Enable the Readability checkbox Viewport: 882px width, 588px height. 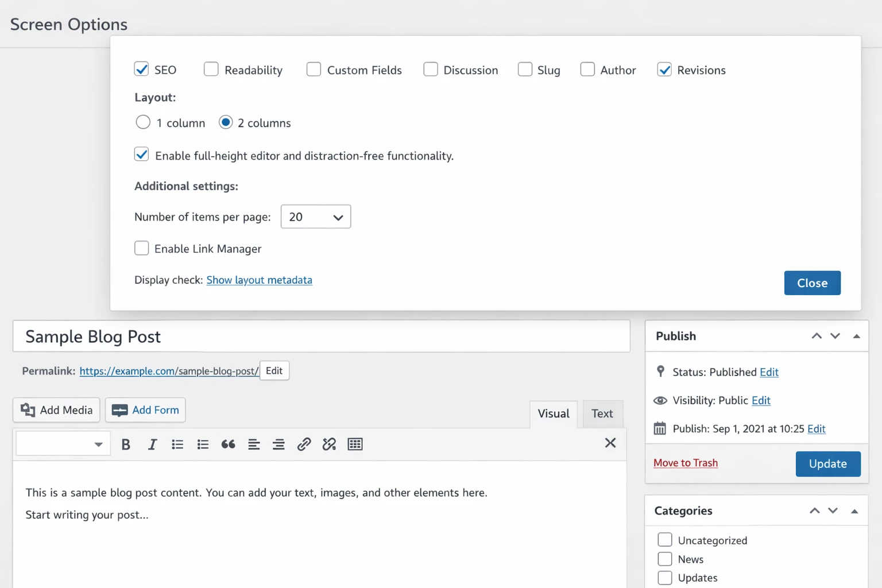(x=211, y=69)
